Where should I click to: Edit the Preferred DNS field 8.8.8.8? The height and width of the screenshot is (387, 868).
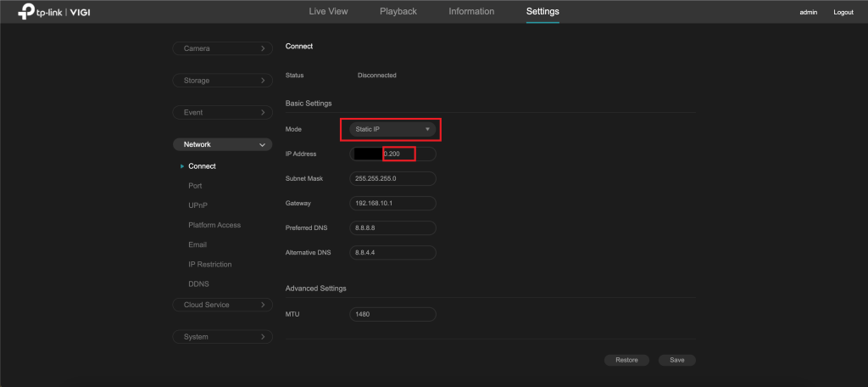[392, 228]
